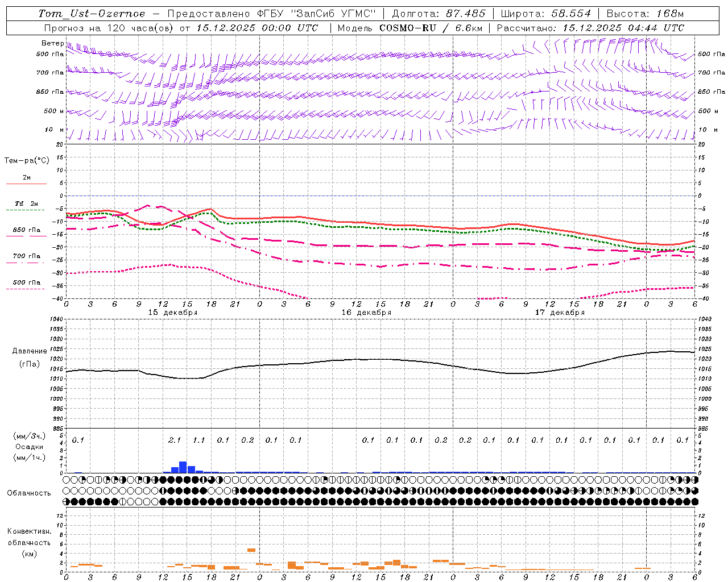The height and width of the screenshot is (582, 728).
Task: Click the "Ветер" wind panel label
Action: [x=52, y=43]
